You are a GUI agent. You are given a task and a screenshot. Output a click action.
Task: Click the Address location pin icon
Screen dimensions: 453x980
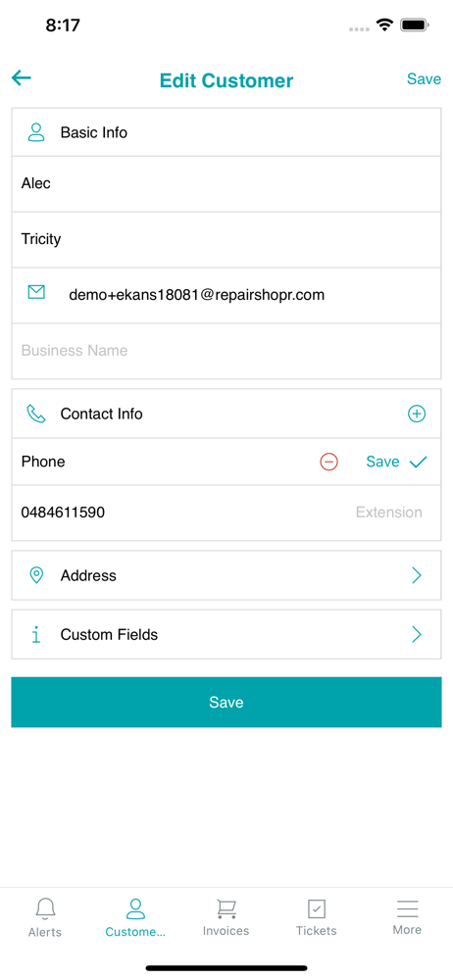[37, 575]
